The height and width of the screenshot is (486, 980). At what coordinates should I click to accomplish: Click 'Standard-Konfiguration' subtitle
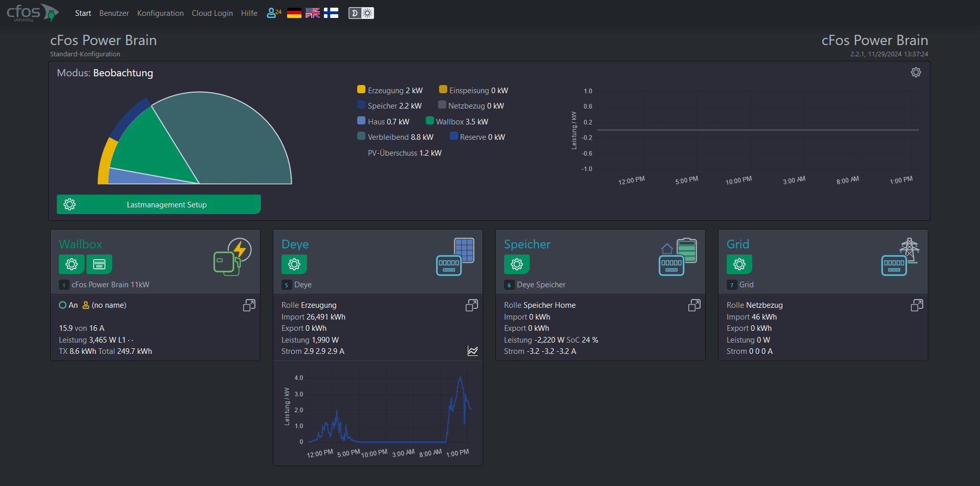(85, 54)
